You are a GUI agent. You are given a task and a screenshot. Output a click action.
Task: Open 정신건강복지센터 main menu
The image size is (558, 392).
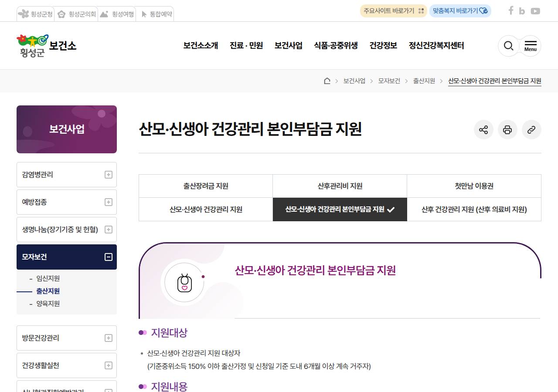436,45
